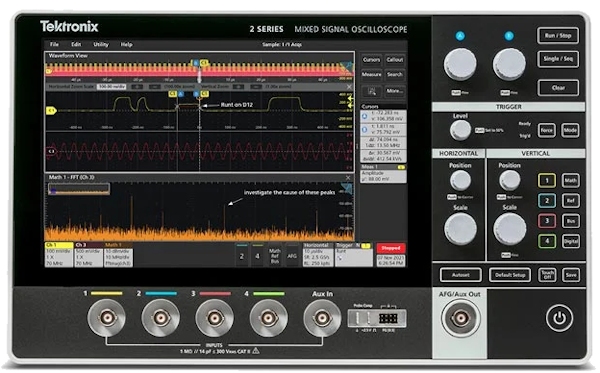The height and width of the screenshot is (373, 600).
Task: Tap the trigger slope icon in Trigger badge
Action: click(339, 258)
